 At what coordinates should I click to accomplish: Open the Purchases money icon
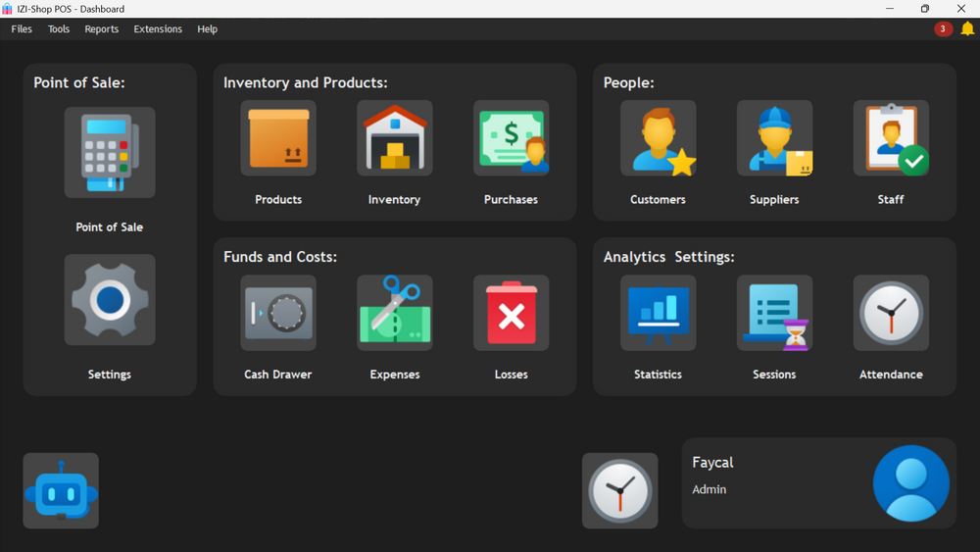coord(511,138)
